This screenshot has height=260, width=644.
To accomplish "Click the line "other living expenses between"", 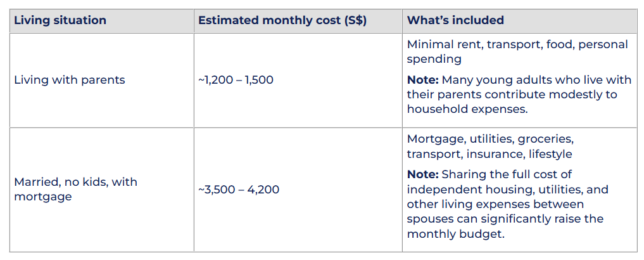I will (x=495, y=204).
